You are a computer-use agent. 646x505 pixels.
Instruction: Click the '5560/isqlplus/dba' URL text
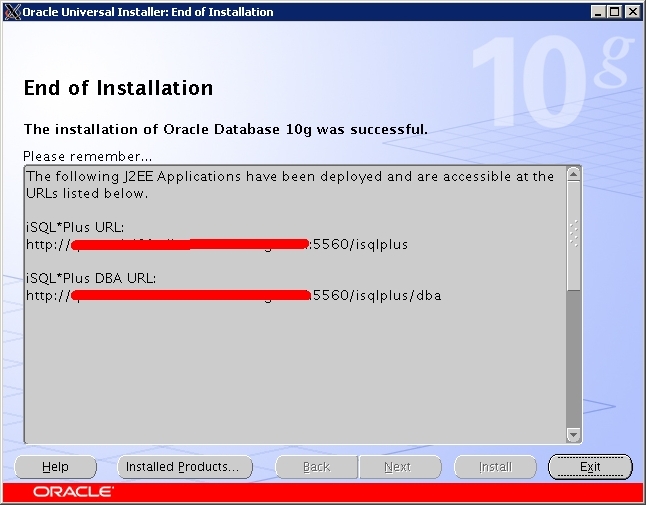tap(377, 296)
